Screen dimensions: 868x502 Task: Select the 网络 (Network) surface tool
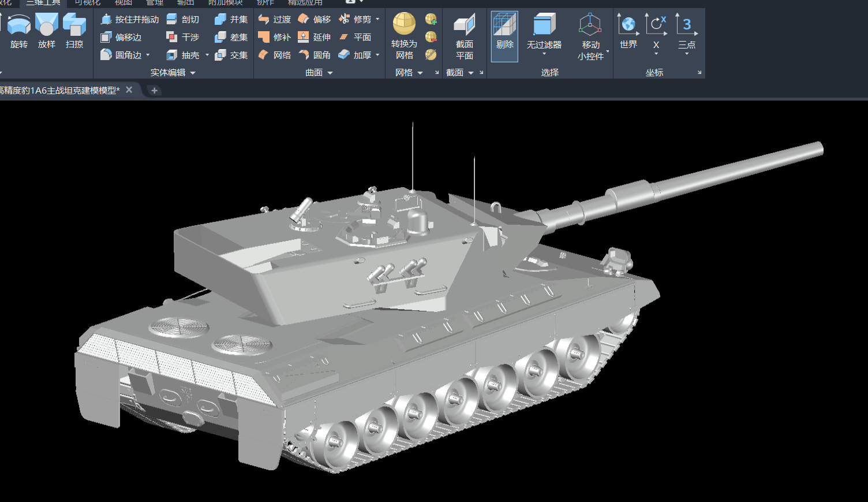[274, 55]
